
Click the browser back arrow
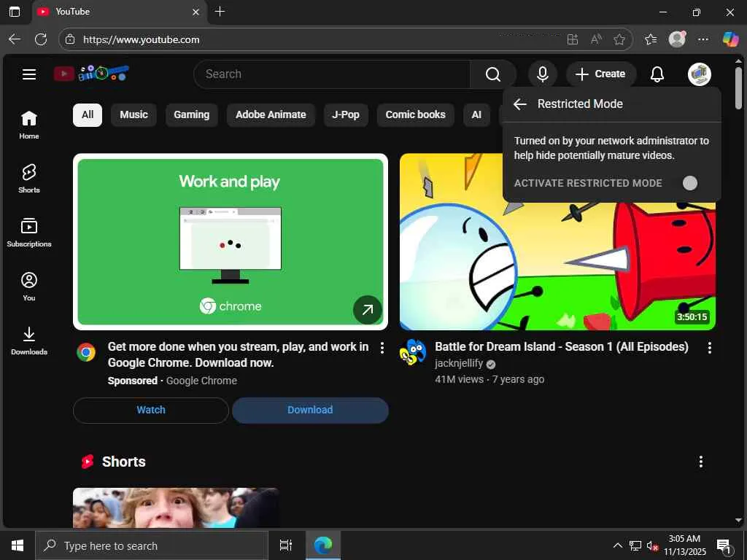click(15, 39)
